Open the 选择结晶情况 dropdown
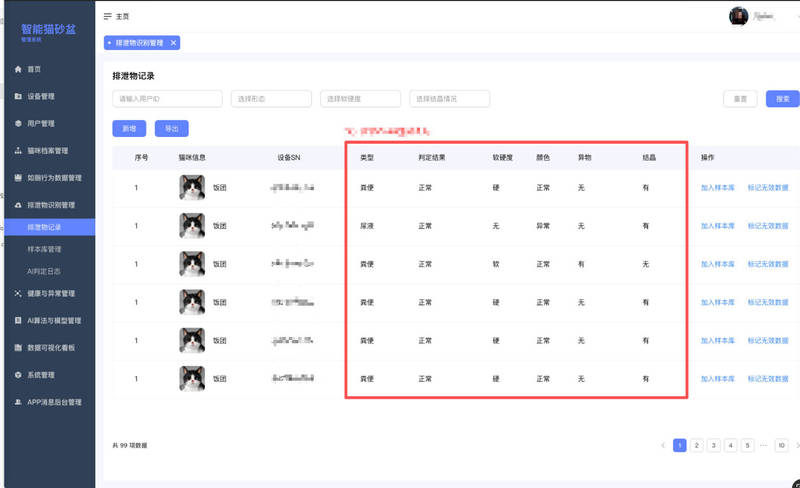 point(449,99)
